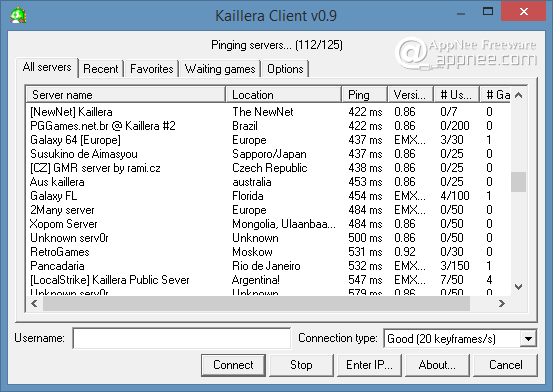Click the 453 ms ping value

coord(365,182)
